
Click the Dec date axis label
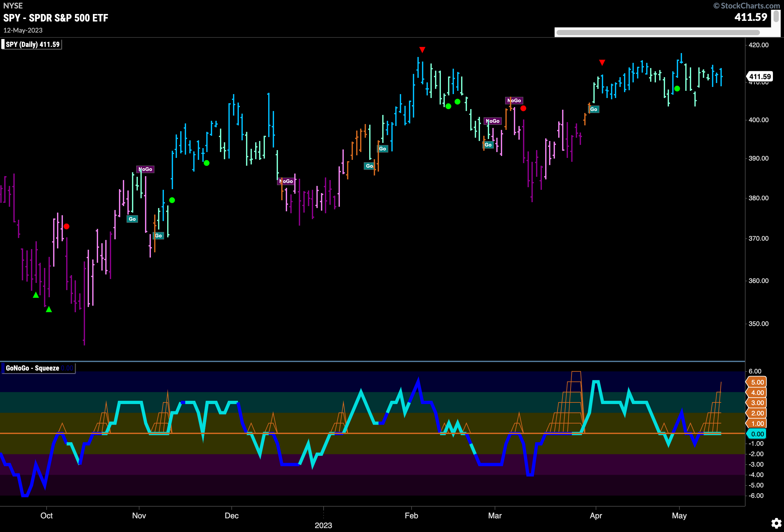tap(232, 515)
